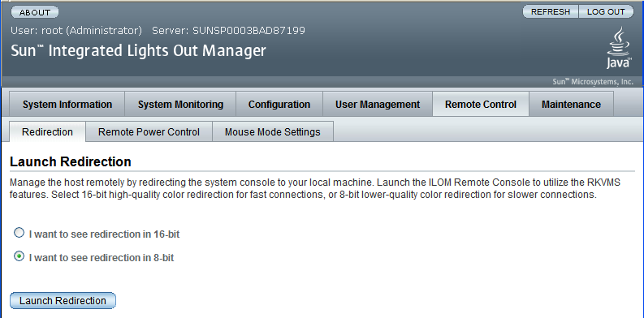Switch to the Configuration tab
Image resolution: width=644 pixels, height=318 pixels.
(279, 105)
